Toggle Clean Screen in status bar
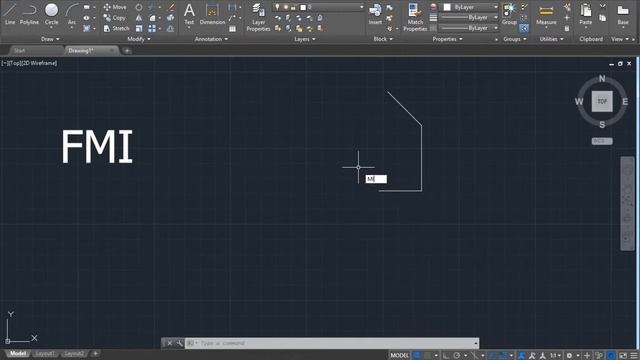This screenshot has height=360, width=640. pos(623,356)
